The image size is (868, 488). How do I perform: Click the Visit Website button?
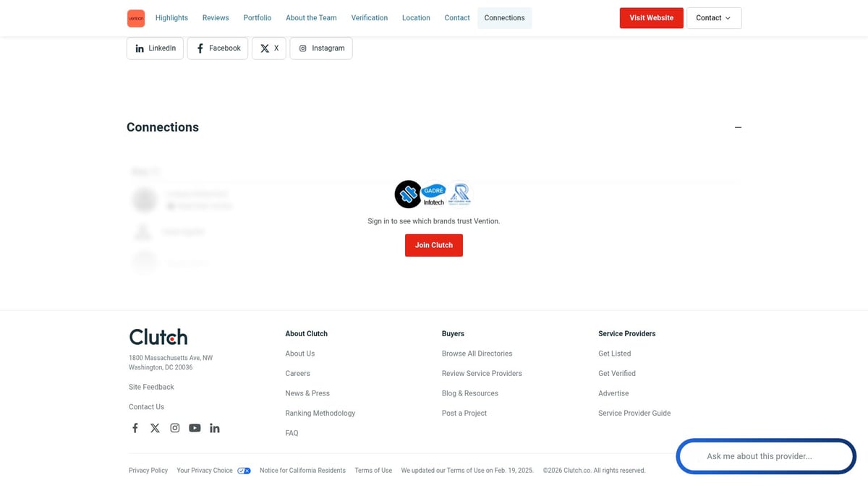[651, 17]
